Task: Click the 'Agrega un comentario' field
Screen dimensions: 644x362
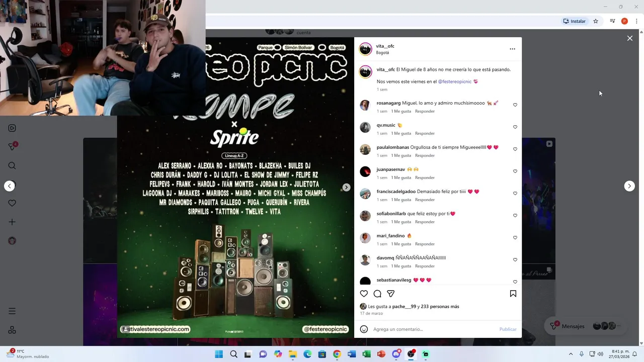Action: point(434,329)
